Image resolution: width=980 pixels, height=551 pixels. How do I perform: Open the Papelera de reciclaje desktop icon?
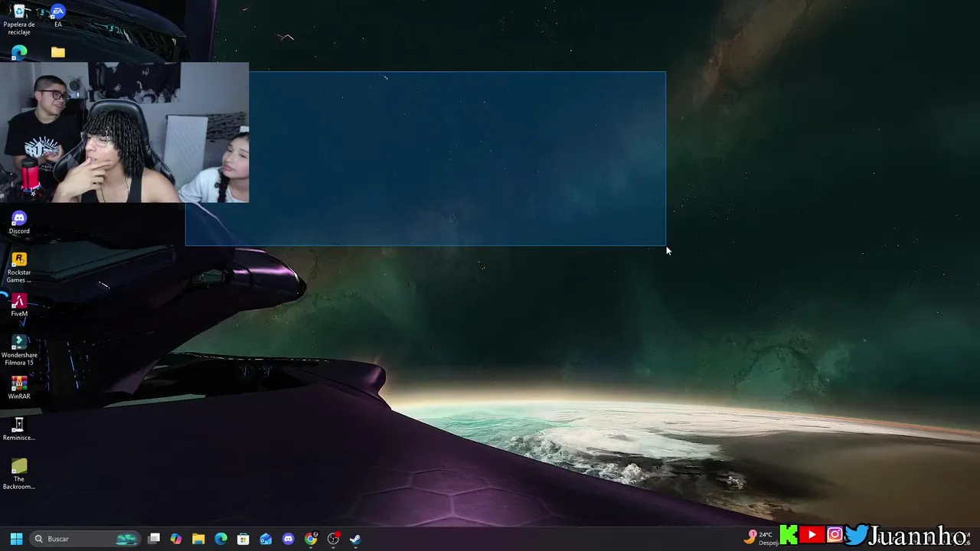(x=19, y=19)
